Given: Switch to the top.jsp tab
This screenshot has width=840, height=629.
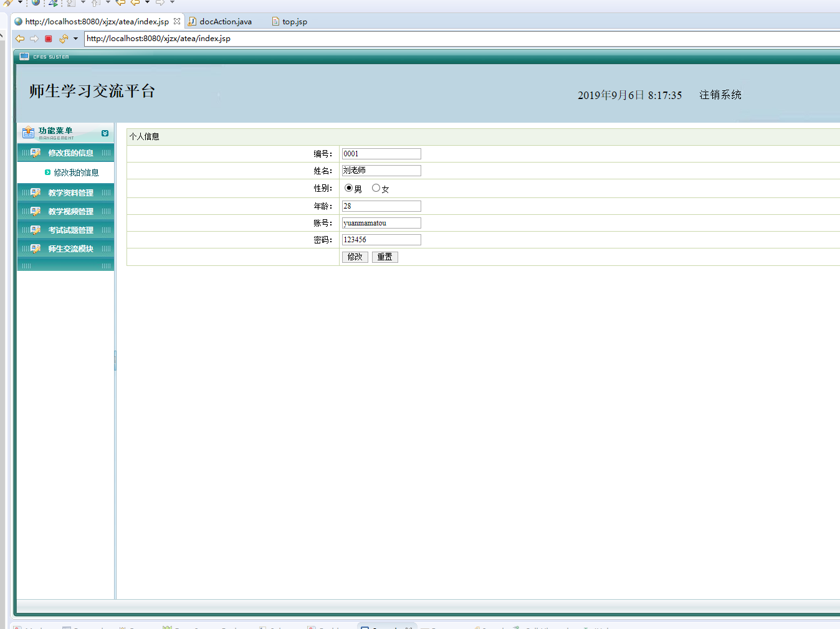Looking at the screenshot, I should pyautogui.click(x=294, y=22).
